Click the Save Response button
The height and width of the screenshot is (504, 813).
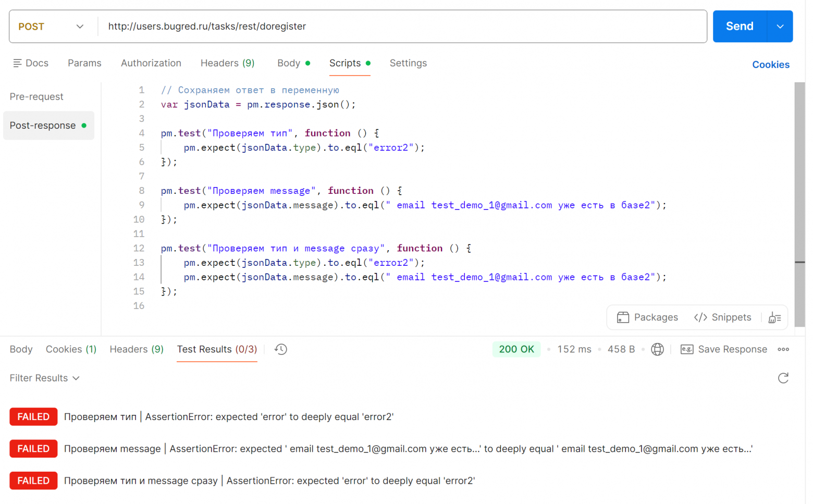coord(724,349)
